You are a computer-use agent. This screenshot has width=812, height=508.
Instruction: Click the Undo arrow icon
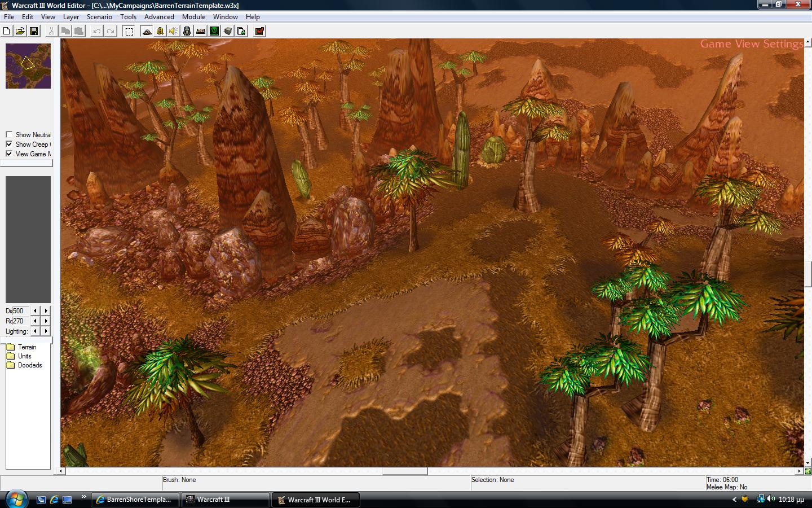(97, 31)
